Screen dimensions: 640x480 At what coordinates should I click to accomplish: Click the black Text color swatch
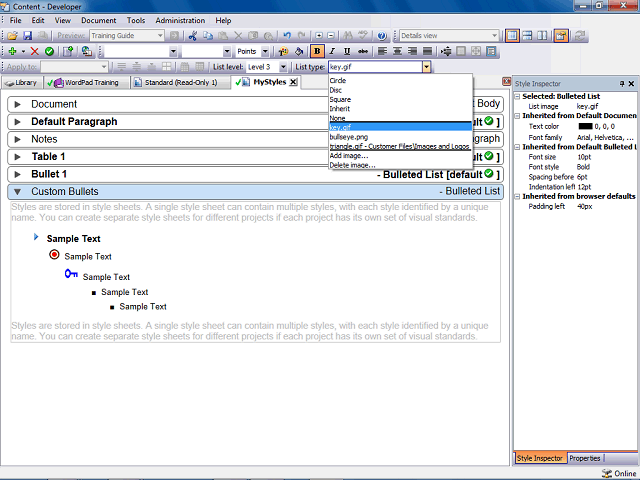pyautogui.click(x=585, y=127)
